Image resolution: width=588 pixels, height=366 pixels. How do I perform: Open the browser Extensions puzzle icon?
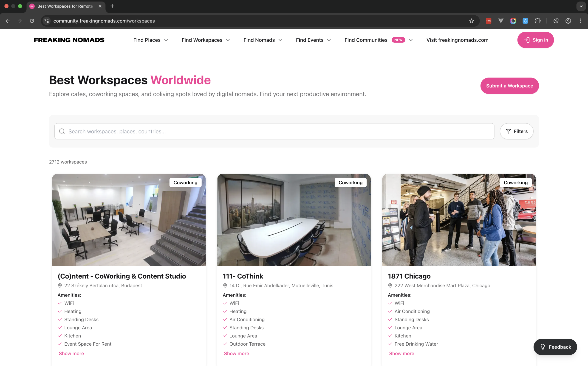538,21
